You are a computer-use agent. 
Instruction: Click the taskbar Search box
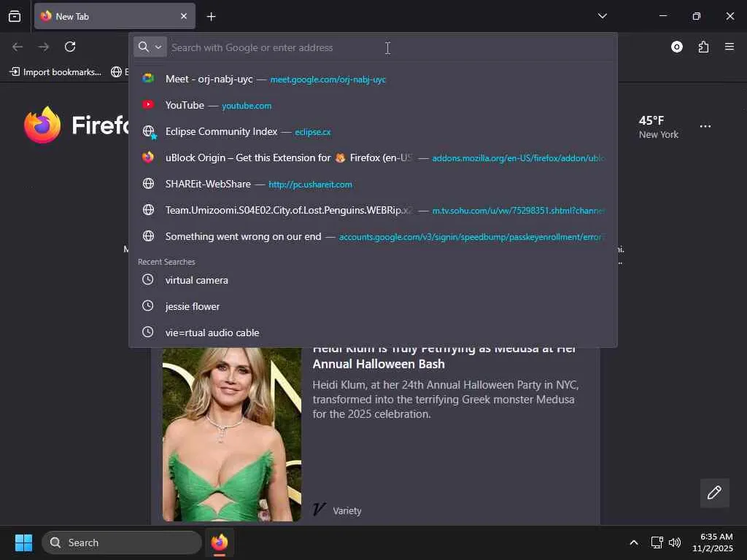tap(122, 542)
